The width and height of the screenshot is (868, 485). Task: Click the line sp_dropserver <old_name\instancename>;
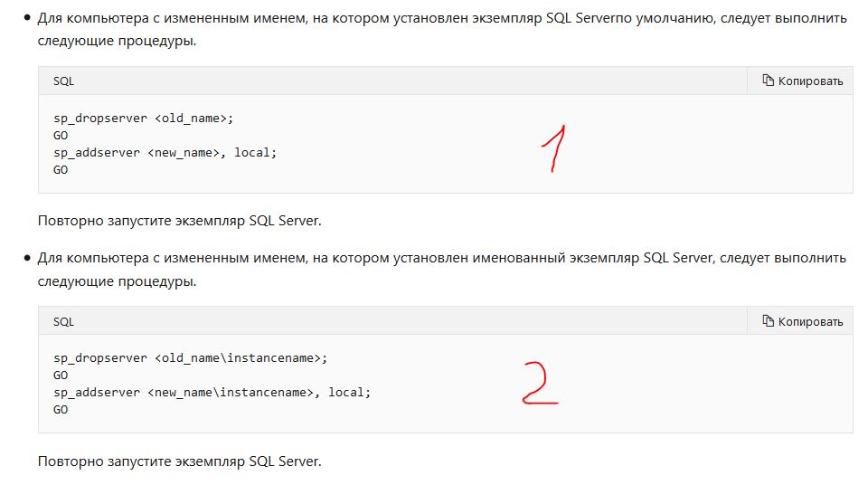[191, 358]
